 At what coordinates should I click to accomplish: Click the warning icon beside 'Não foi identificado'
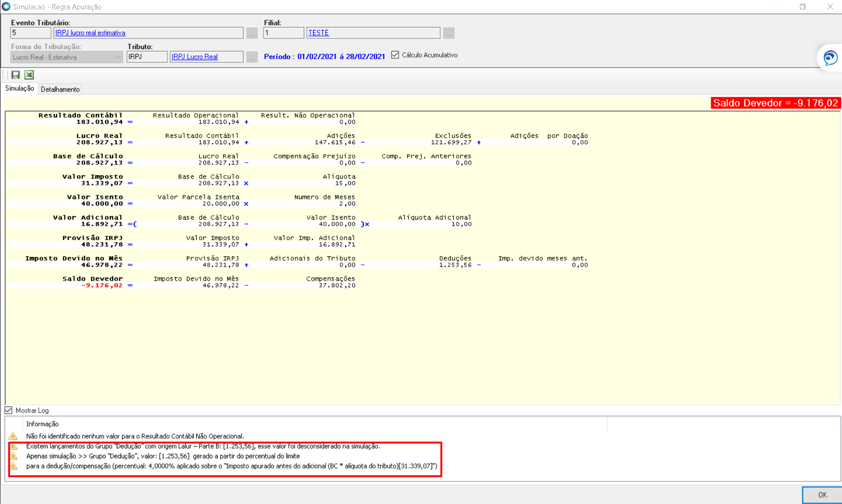(x=13, y=436)
